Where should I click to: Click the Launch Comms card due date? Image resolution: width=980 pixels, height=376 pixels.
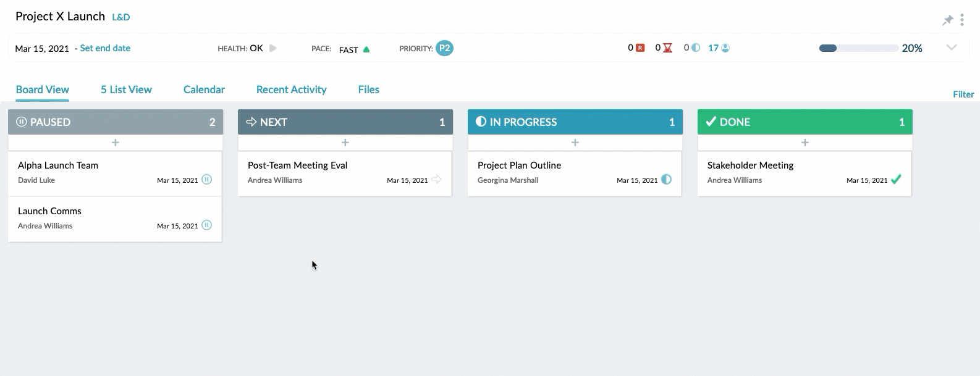[x=177, y=226]
